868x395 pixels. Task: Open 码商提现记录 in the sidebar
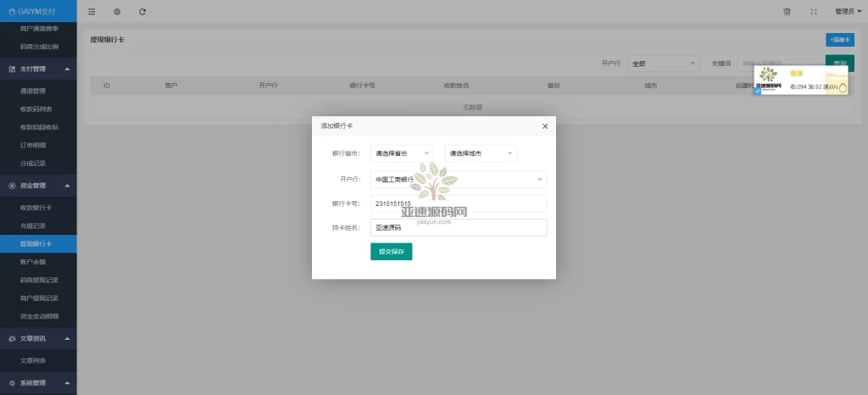[38, 280]
